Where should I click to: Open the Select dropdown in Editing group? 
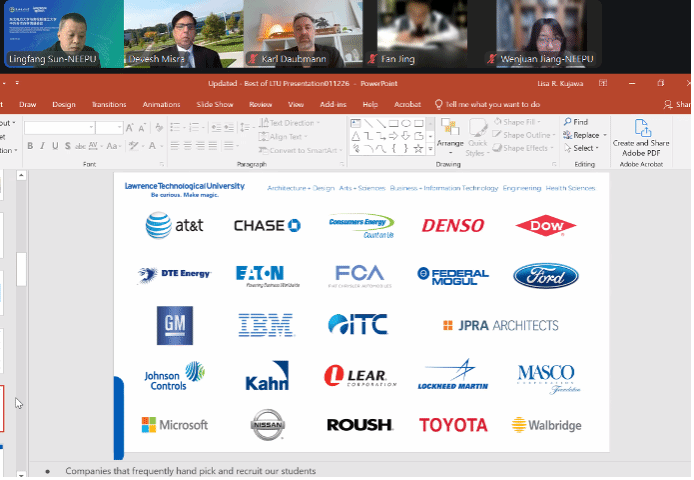click(x=583, y=148)
